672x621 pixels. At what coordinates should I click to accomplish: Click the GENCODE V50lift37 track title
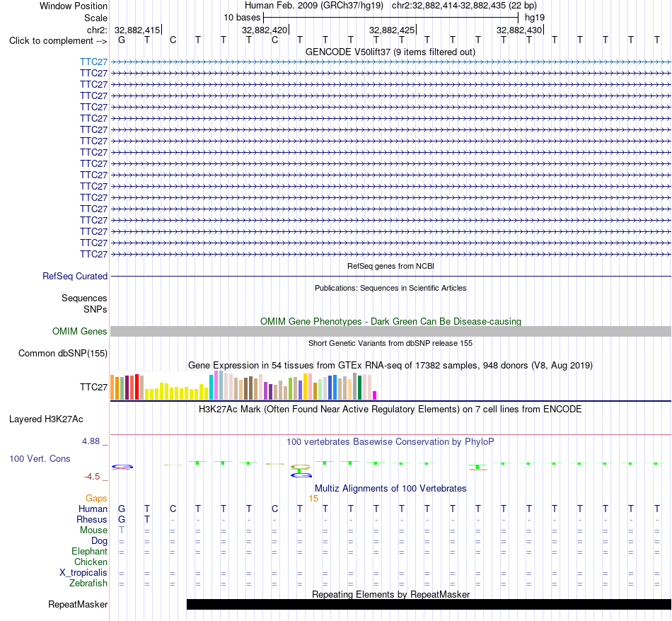click(x=390, y=52)
